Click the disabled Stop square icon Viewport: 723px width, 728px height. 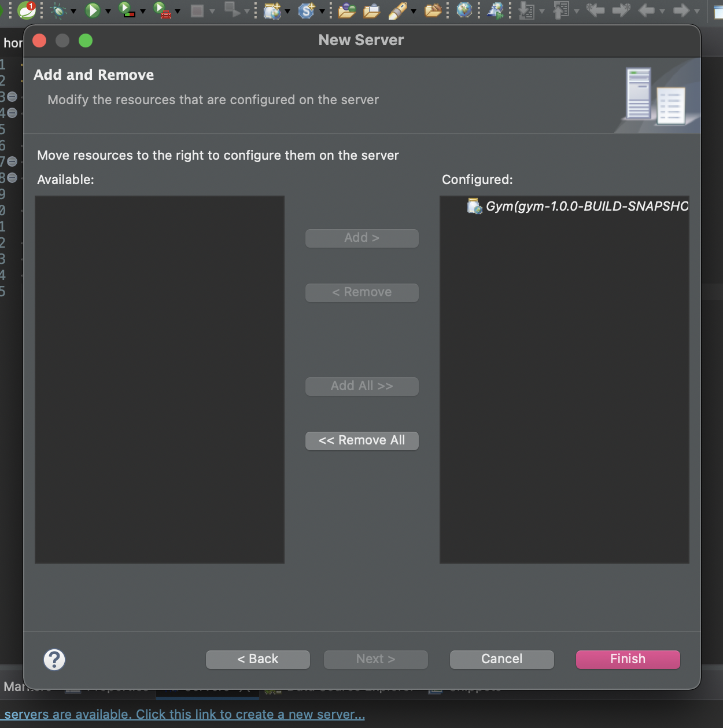[x=197, y=11]
